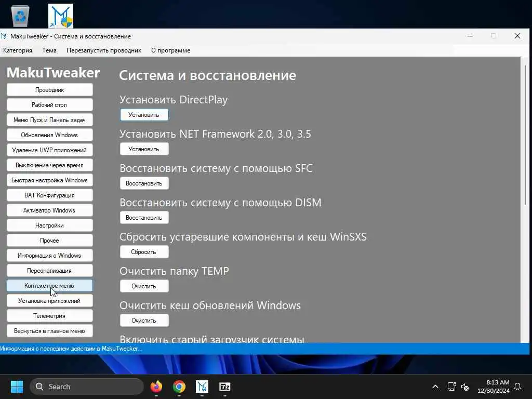Open Установка приложений category
This screenshot has width=532, height=399.
click(49, 301)
